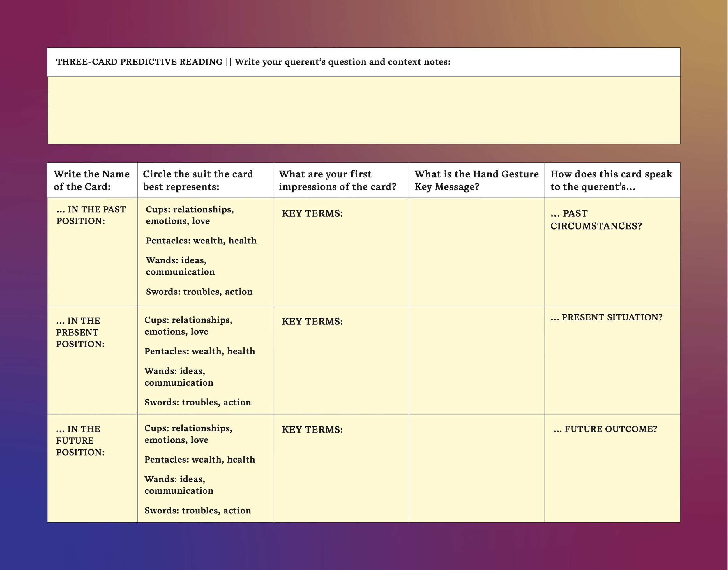Screen dimensions: 728x570
Task: Circle 'Cups: relationships, emotions, love' in the Past row
Action: click(x=190, y=215)
